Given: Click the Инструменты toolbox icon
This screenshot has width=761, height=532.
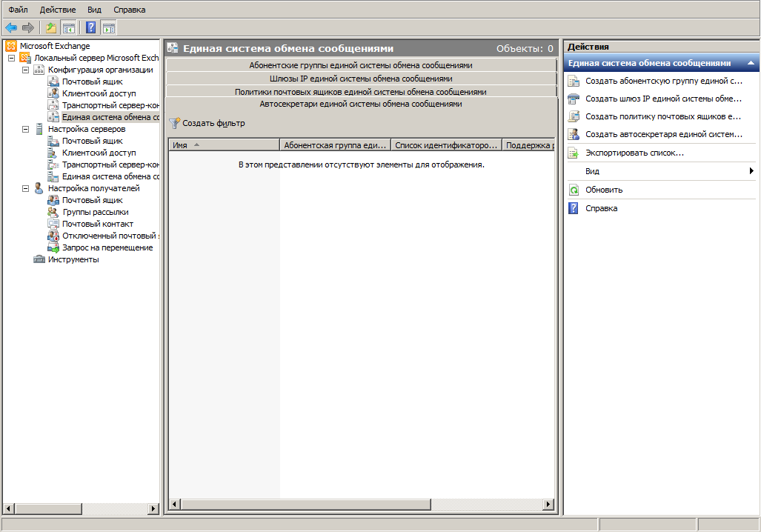Looking at the screenshot, I should coord(39,259).
